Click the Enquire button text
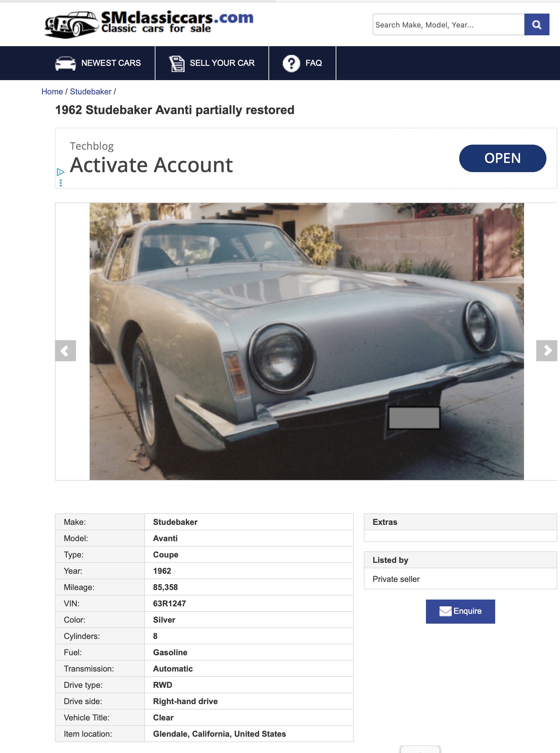560x753 pixels. pyautogui.click(x=467, y=611)
